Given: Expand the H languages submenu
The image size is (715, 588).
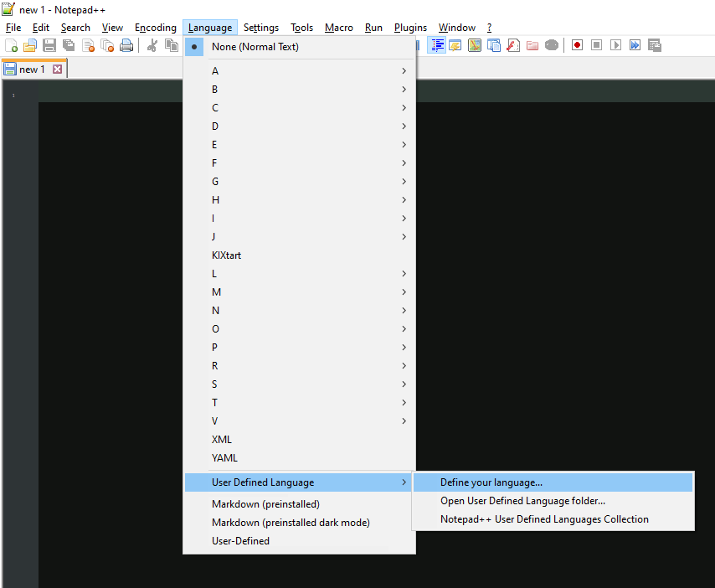Looking at the screenshot, I should pos(299,200).
